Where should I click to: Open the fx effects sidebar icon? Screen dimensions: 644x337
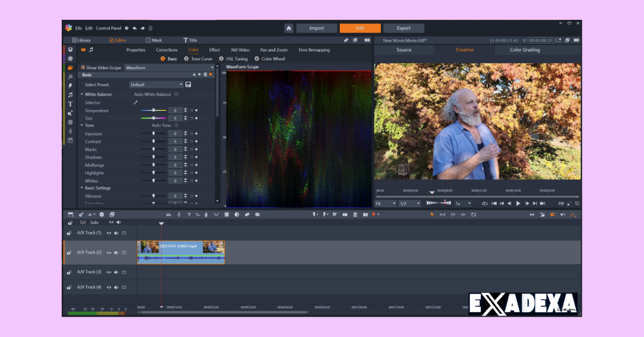[70, 77]
